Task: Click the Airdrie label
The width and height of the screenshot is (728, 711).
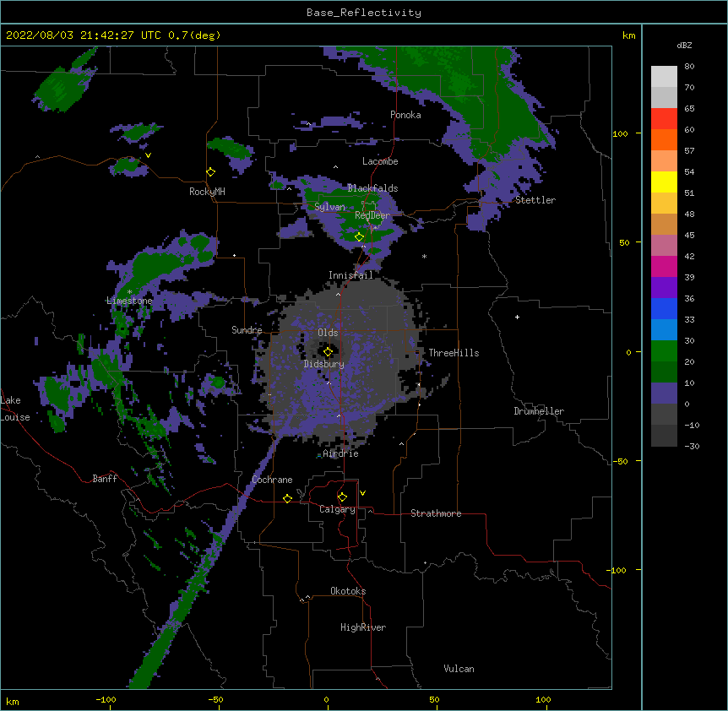Action: [341, 453]
